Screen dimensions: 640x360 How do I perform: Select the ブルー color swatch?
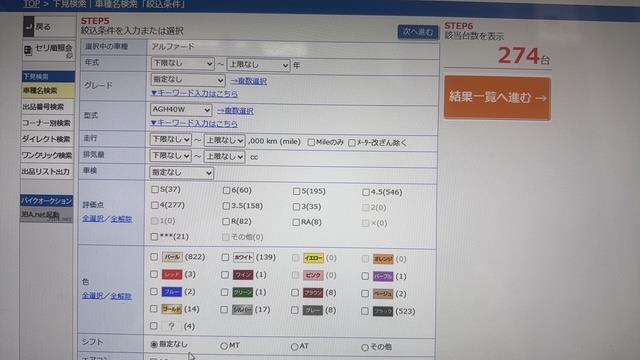pos(172,292)
